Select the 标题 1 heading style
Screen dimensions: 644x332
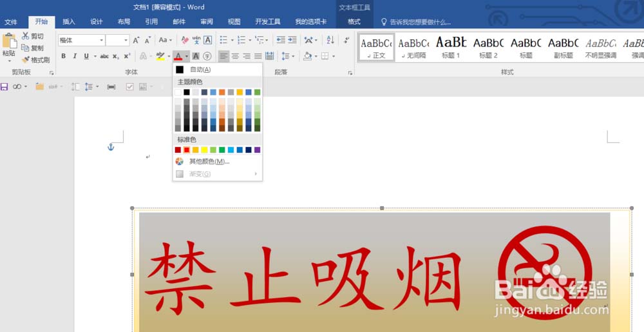tap(451, 47)
